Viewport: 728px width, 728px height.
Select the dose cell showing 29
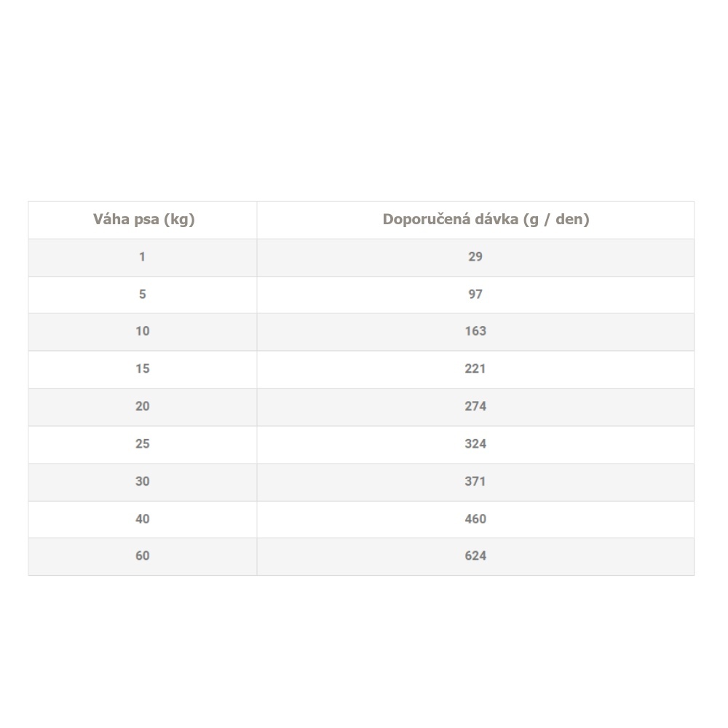tap(475, 256)
